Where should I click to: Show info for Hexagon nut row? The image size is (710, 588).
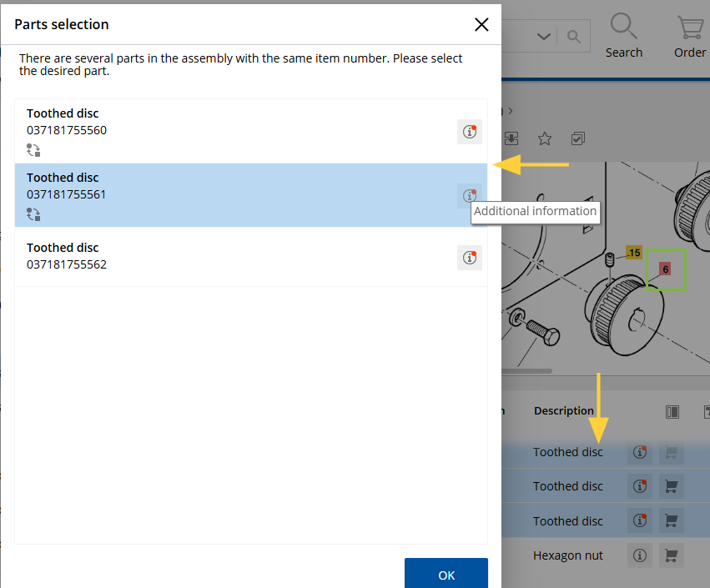(640, 555)
